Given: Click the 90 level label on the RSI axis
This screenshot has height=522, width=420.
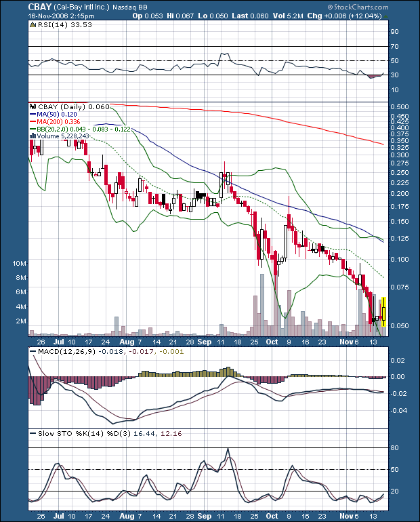Looking at the screenshot, I should [394, 32].
